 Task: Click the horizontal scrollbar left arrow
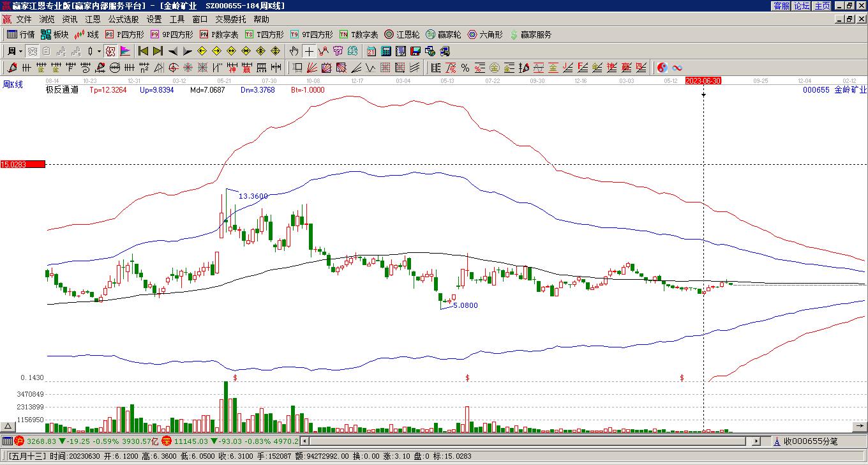(x=304, y=441)
